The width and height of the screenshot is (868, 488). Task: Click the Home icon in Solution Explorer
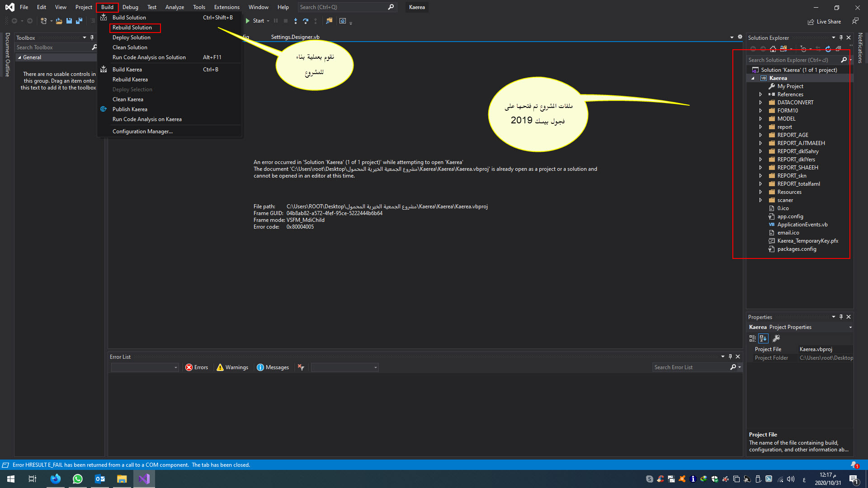tap(773, 49)
